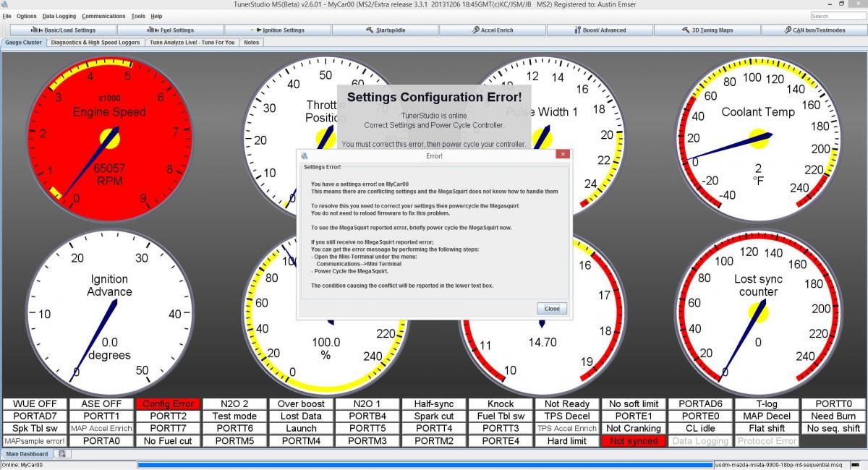Click the CL idle indicator
Screen dimensions: 868x470
700,429
